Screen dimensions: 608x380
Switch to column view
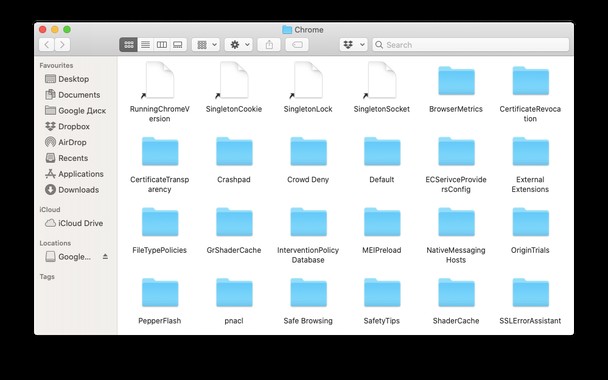(162, 45)
